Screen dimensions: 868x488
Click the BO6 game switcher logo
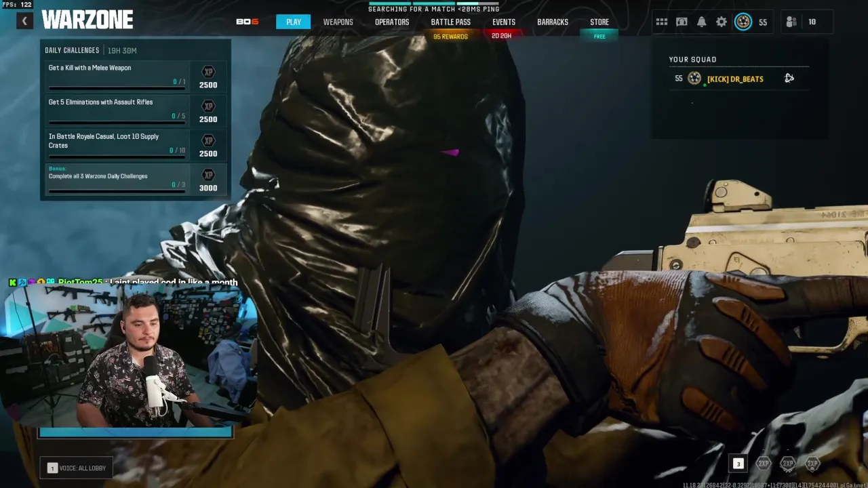point(247,22)
